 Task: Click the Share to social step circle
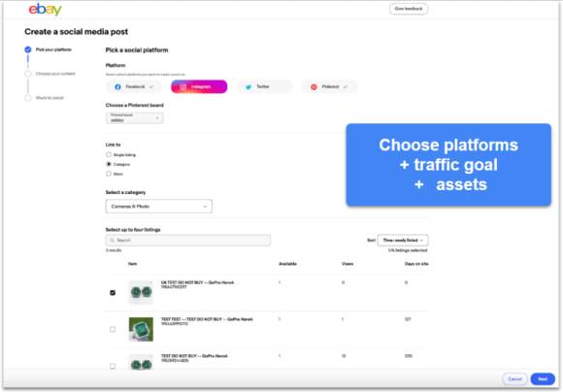(x=28, y=98)
